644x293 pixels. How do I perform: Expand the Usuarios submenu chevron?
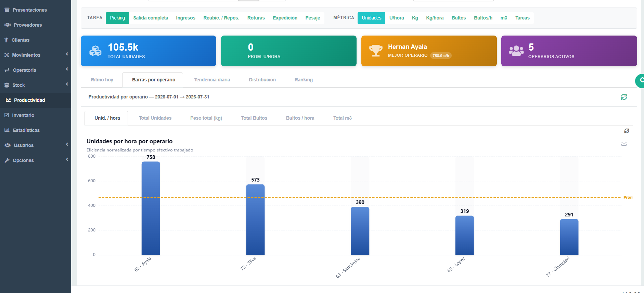tap(67, 144)
